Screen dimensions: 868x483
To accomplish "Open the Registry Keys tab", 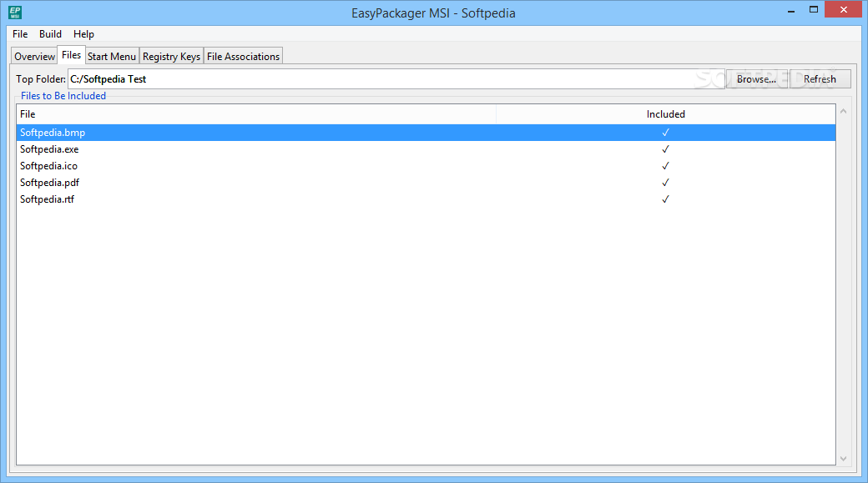I will click(x=172, y=57).
